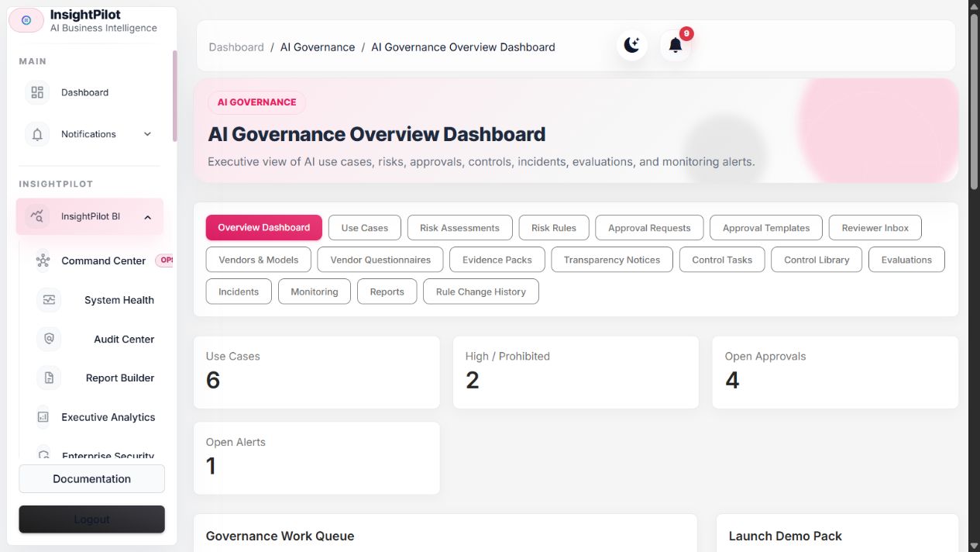Click the scrollbar up arrow
This screenshot has width=980, height=552.
pos(974,5)
